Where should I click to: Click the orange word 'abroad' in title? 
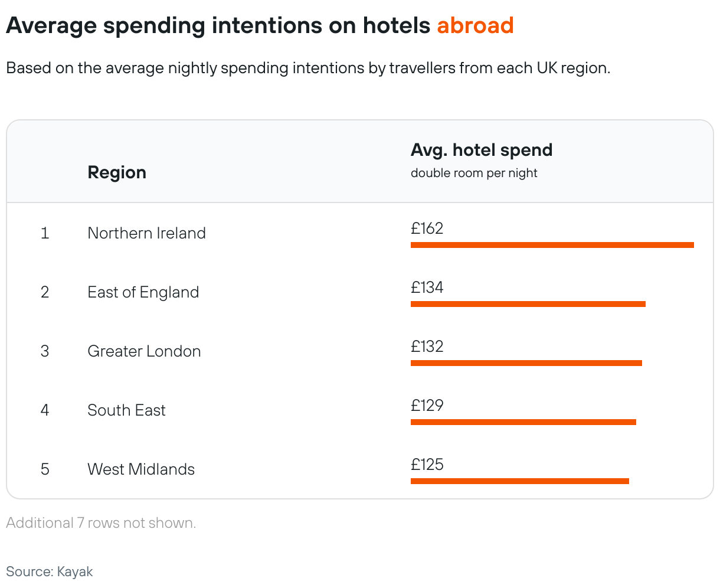pyautogui.click(x=475, y=25)
